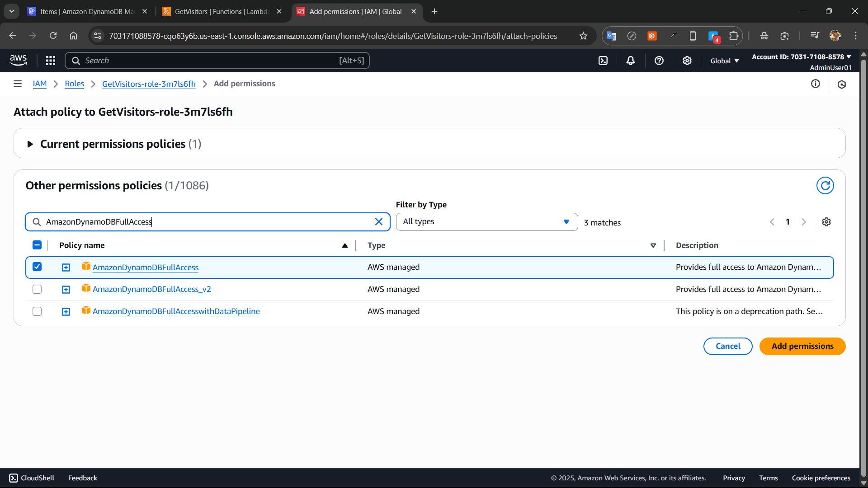Viewport: 868px width, 488px height.
Task: Open the AWS logo home link
Action: click(19, 60)
